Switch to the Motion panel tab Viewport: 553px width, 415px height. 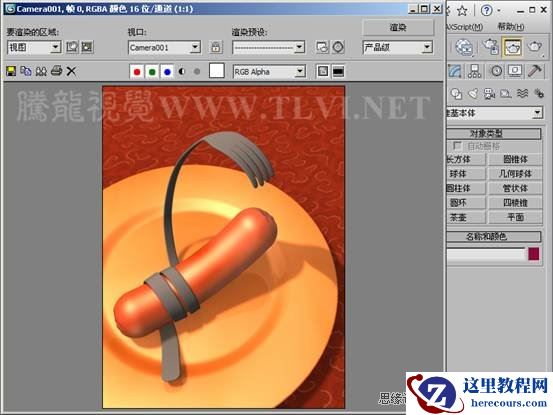click(x=496, y=71)
